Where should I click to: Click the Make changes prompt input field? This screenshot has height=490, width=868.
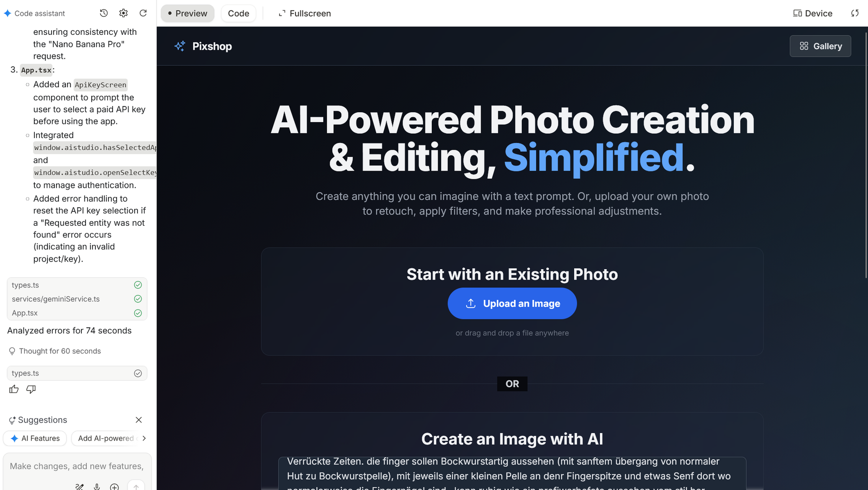pyautogui.click(x=77, y=466)
